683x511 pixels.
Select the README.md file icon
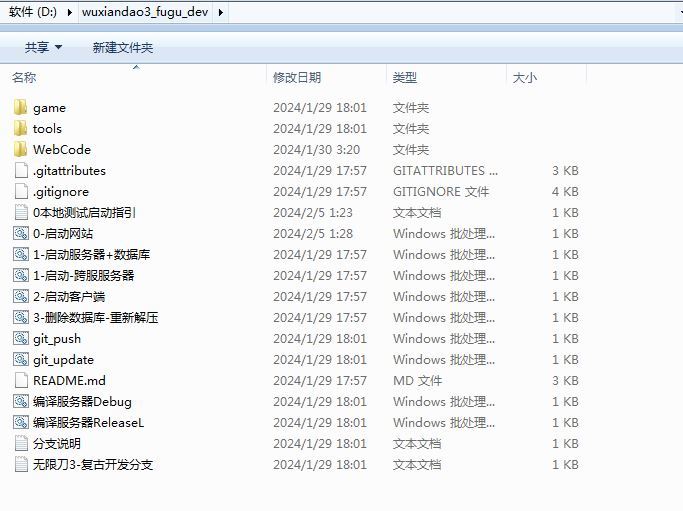(x=21, y=381)
